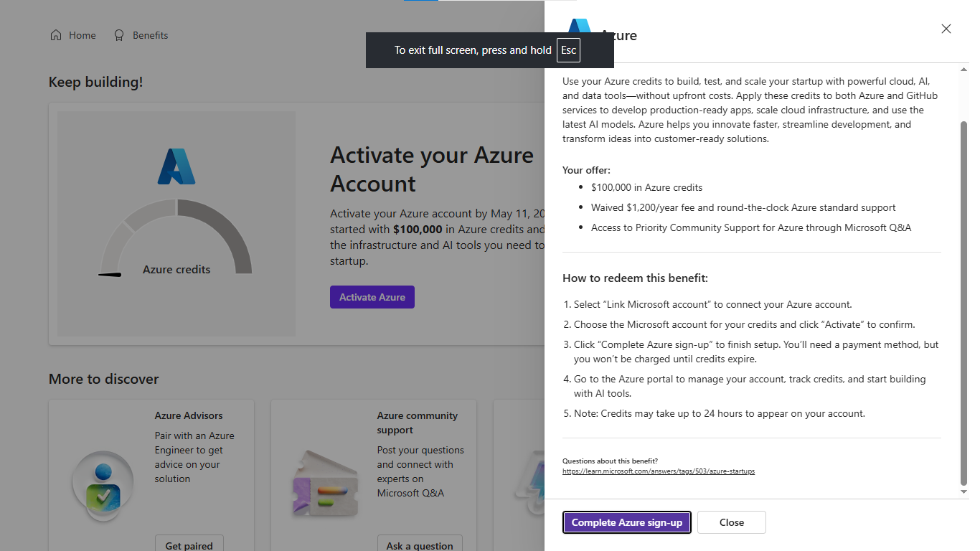This screenshot has height=551, width=980.
Task: Click the "Pair with an Azure Engineer" description
Action: pyautogui.click(x=194, y=457)
